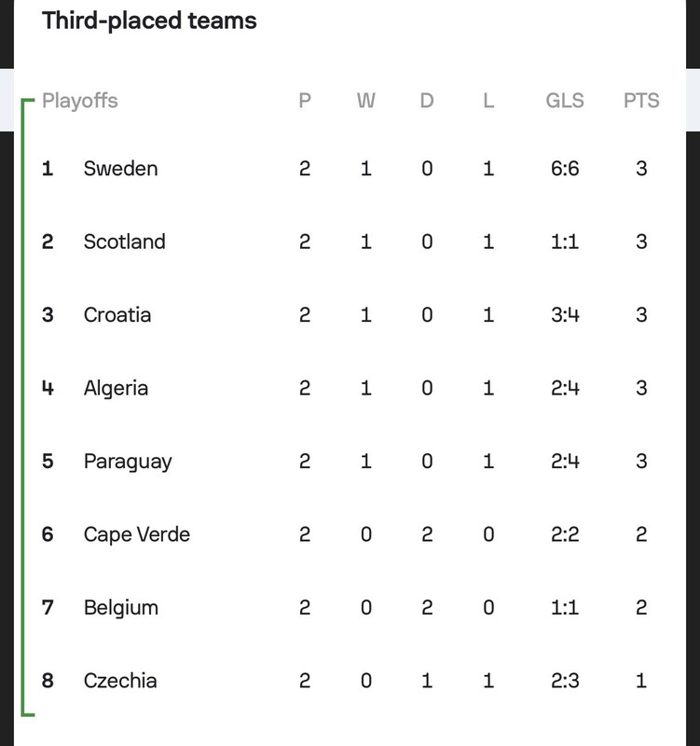Open Paraguay team page
This screenshot has height=746, width=700.
click(x=128, y=462)
